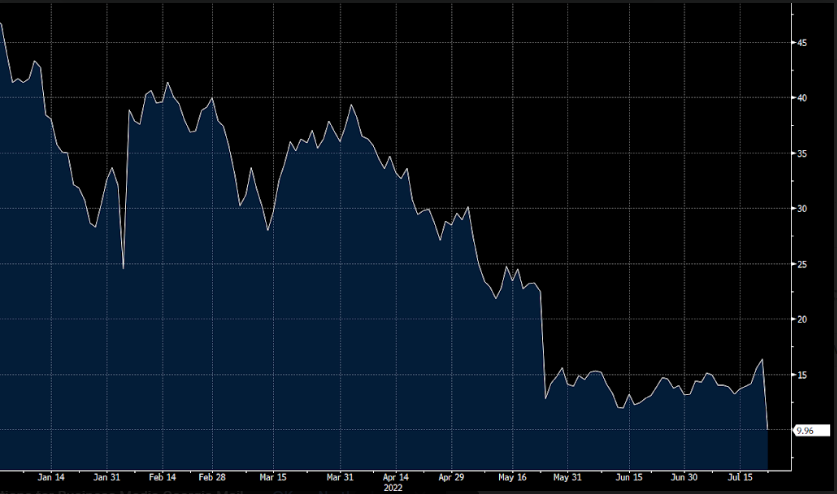This screenshot has height=494, width=837.
Task: Click the 45 price axis tick
Action: pos(801,43)
